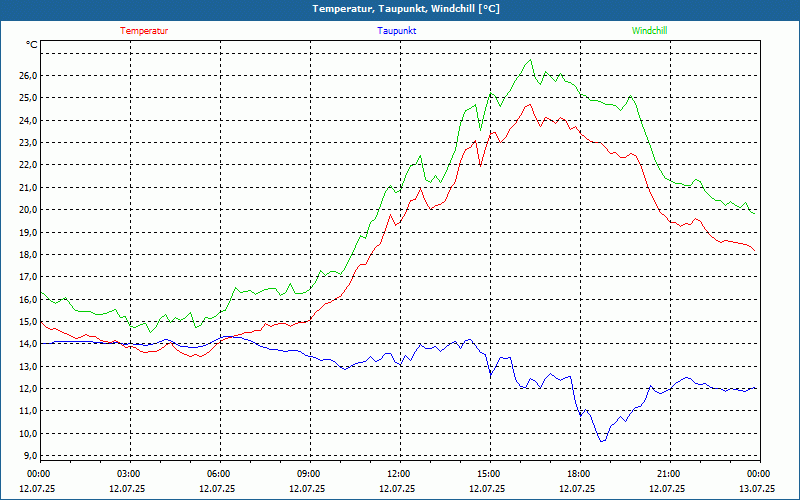Click the chart title 'Temperatur, Taupunkt, Windchill [°C]'
Image resolution: width=800 pixels, height=500 pixels.
point(406,9)
